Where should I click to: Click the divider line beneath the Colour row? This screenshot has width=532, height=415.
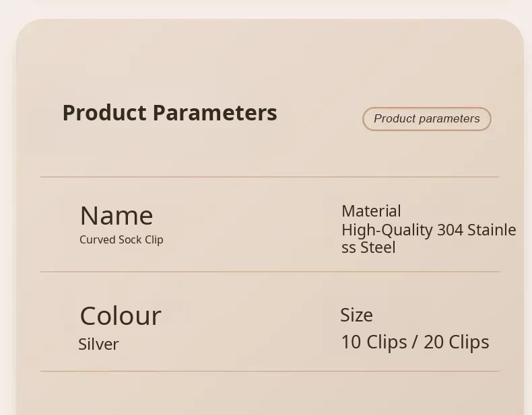269,371
